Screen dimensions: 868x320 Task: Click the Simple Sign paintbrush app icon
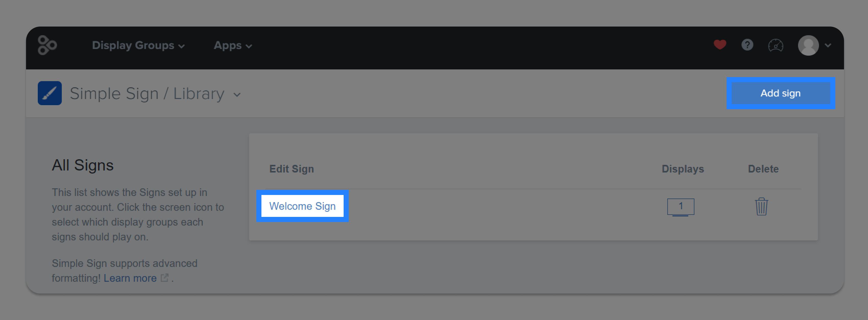pos(50,93)
